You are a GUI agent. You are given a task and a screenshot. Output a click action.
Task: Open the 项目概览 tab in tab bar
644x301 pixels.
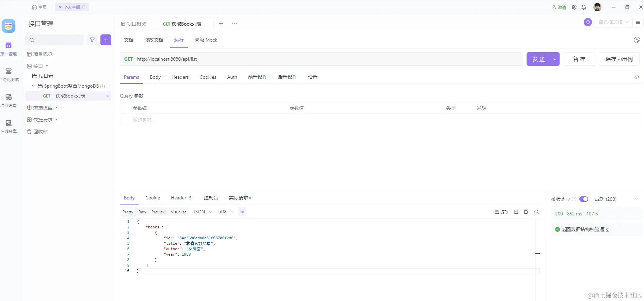click(x=133, y=24)
